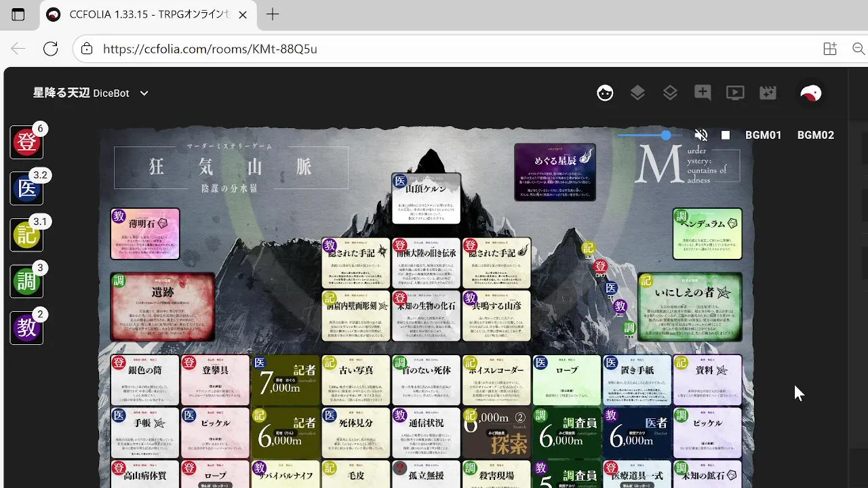Screen dimensions: 868x488
Task: Reload the ccfolia page
Action: tap(50, 49)
